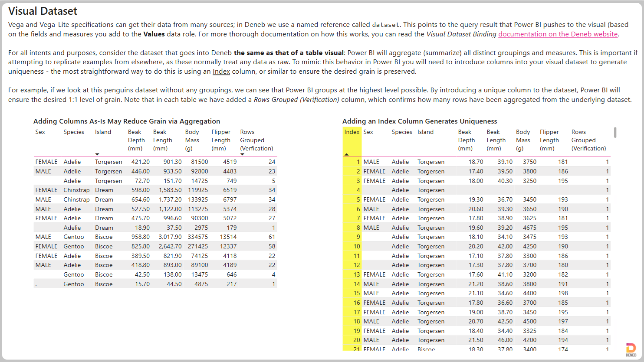
Task: Click the 13514 flipper length cell
Action: [x=228, y=237]
